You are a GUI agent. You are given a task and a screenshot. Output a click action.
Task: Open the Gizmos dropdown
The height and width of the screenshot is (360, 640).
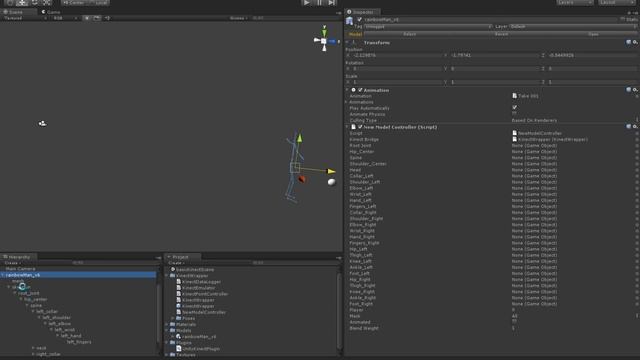pos(238,18)
